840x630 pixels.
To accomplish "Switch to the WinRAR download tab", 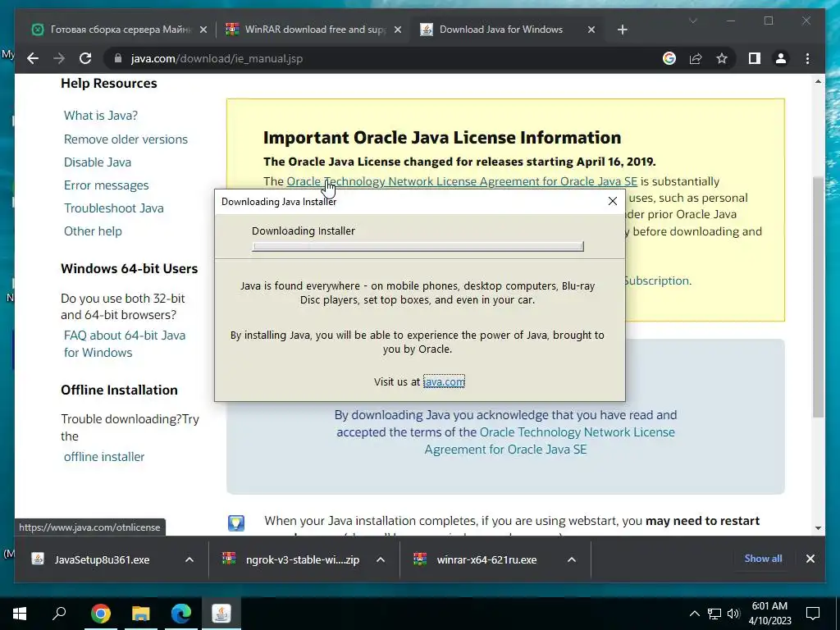I will pos(313,30).
